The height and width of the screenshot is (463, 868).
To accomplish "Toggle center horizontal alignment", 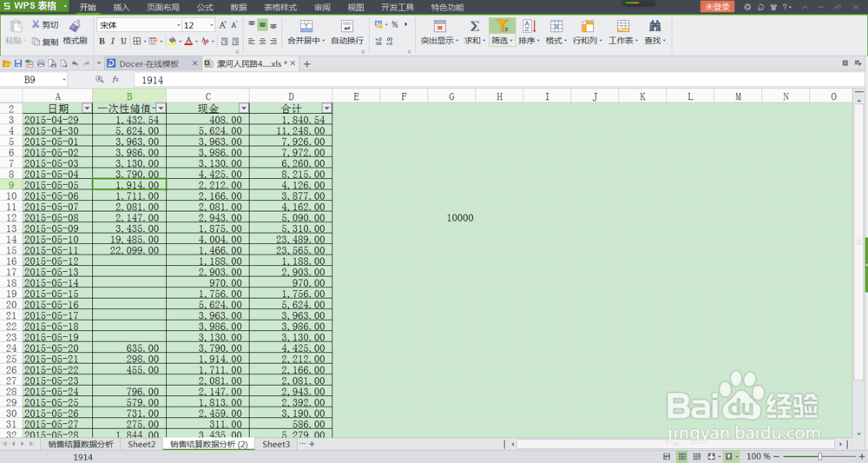I will [x=262, y=42].
